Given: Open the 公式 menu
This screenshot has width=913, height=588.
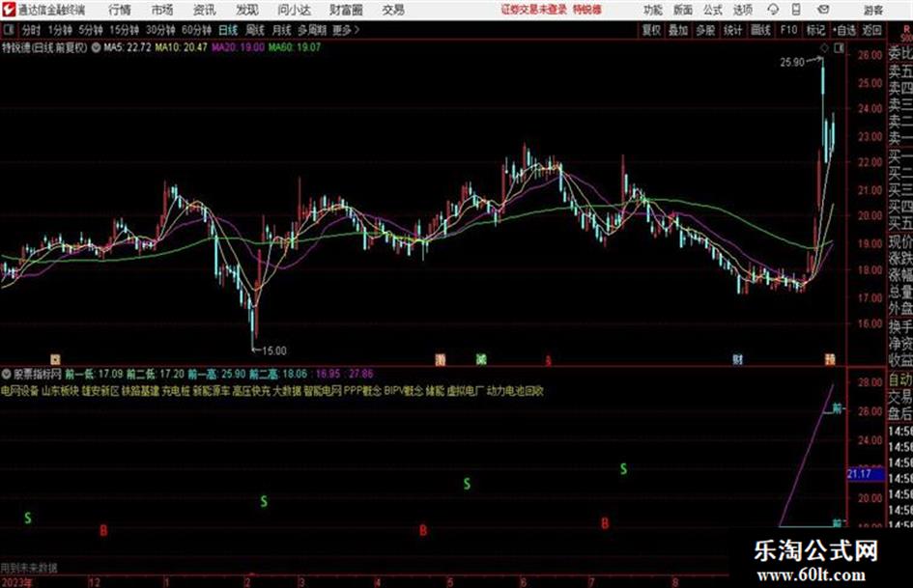Looking at the screenshot, I should coord(712,10).
